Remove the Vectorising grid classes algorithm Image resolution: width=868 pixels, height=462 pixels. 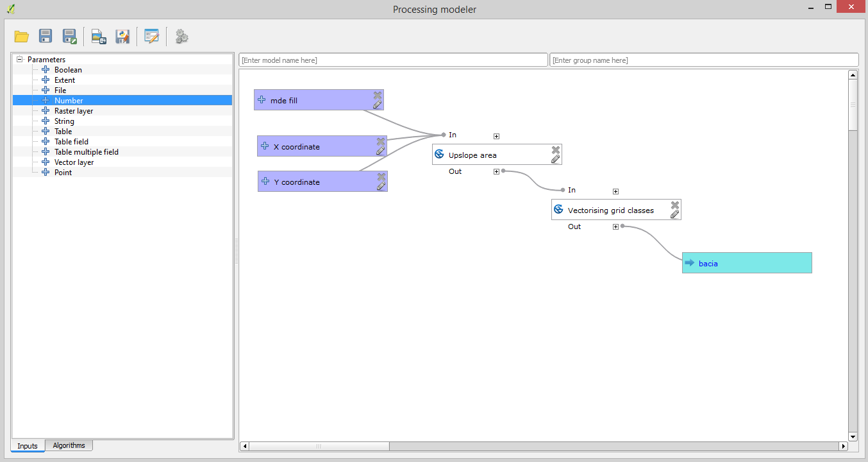point(674,205)
